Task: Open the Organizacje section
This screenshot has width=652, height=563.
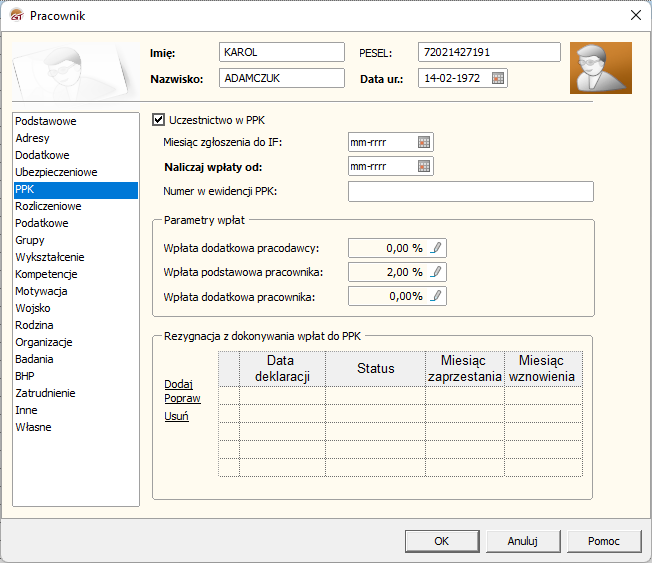Action: 75,342
